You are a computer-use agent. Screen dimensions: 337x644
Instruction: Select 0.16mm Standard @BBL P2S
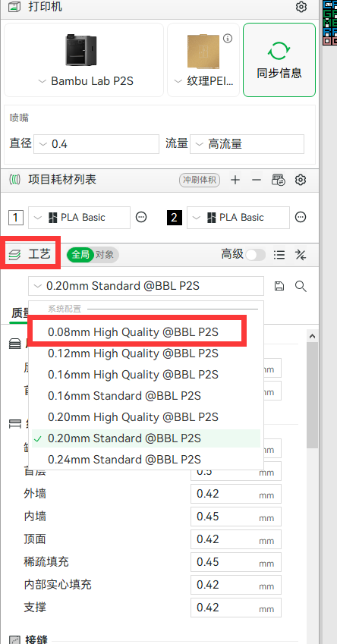(146, 396)
